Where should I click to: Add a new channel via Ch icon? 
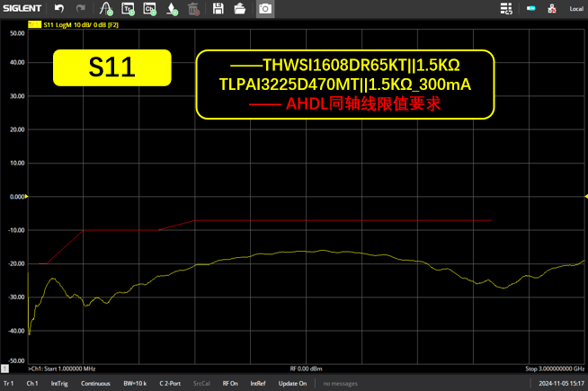tap(150, 9)
